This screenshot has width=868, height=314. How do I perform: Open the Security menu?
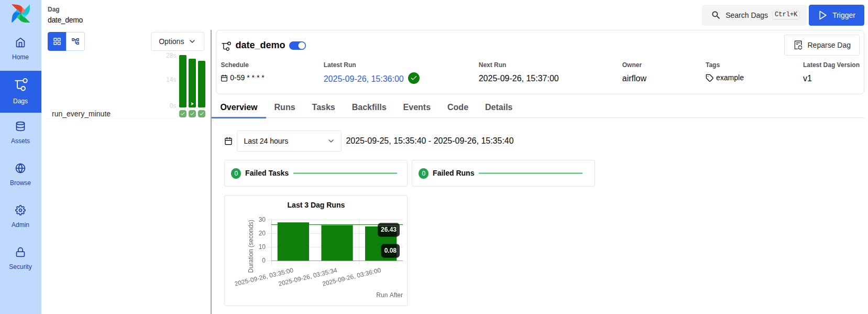pos(20,258)
